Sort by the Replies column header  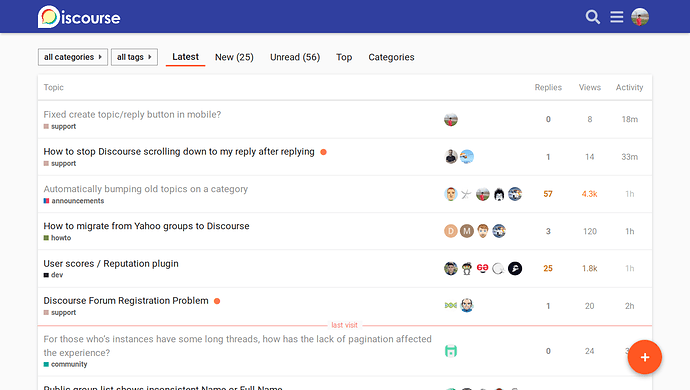548,87
